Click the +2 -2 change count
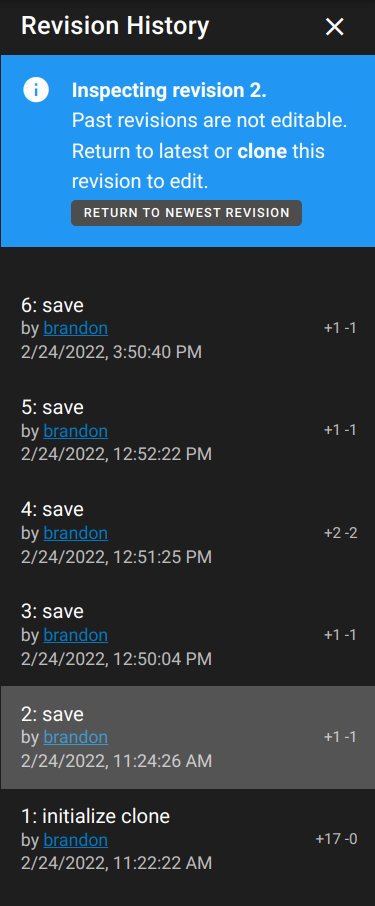This screenshot has width=375, height=906. (x=340, y=532)
